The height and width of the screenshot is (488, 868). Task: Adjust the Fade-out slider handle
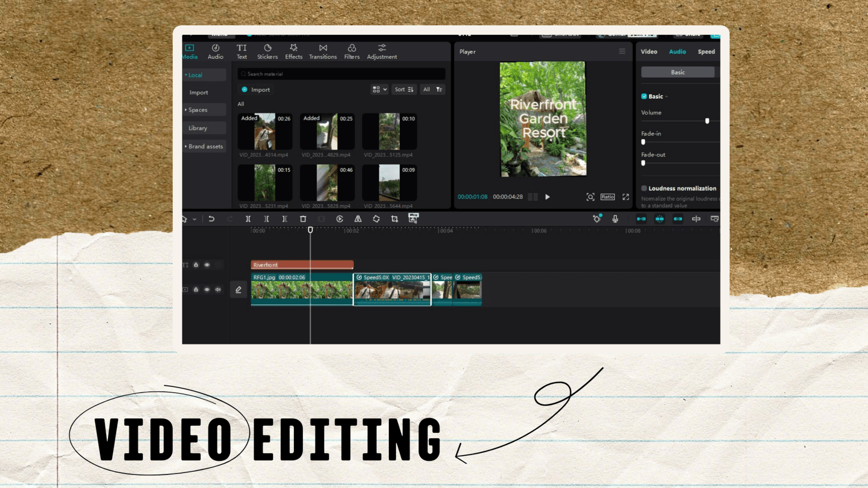click(x=643, y=163)
